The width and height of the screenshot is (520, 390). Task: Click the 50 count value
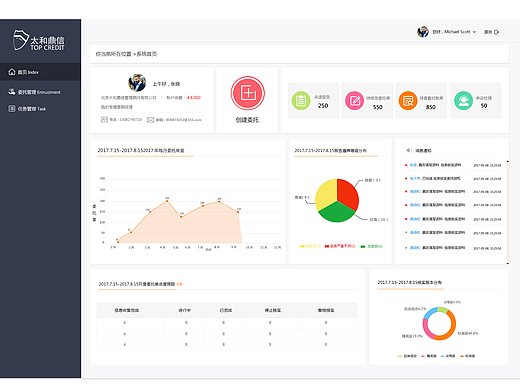point(484,106)
